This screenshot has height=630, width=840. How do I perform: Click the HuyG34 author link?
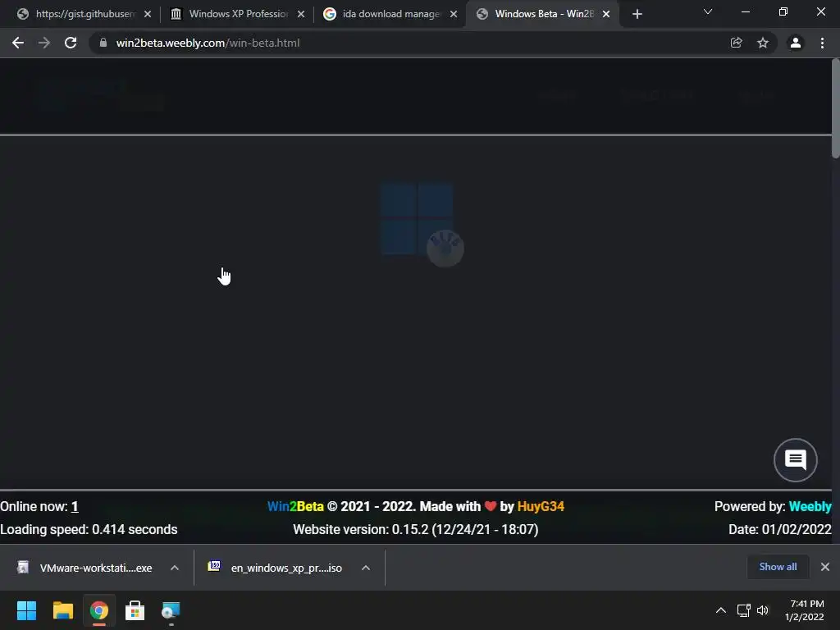tap(541, 506)
